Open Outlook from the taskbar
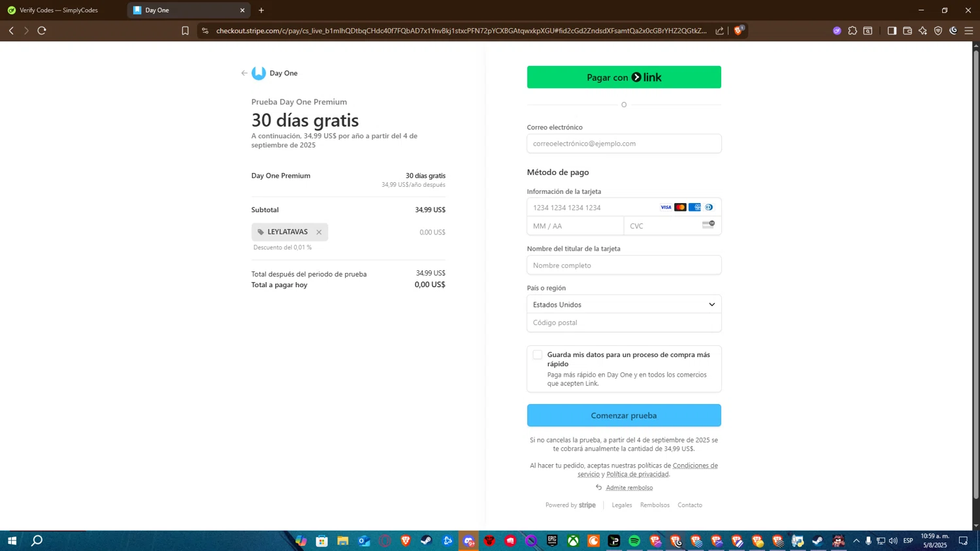 [364, 541]
